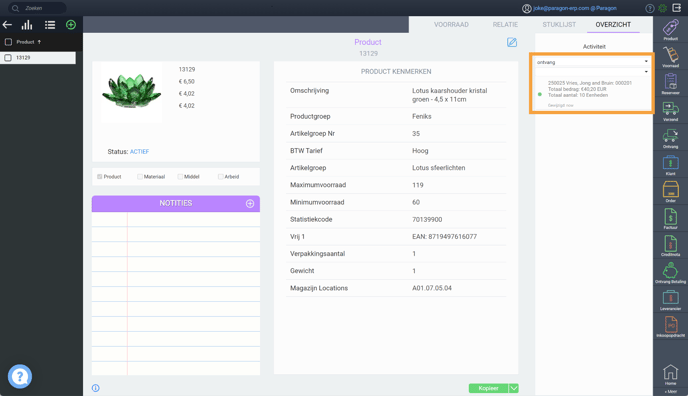Tick the Materiaal checkbox

click(x=140, y=177)
